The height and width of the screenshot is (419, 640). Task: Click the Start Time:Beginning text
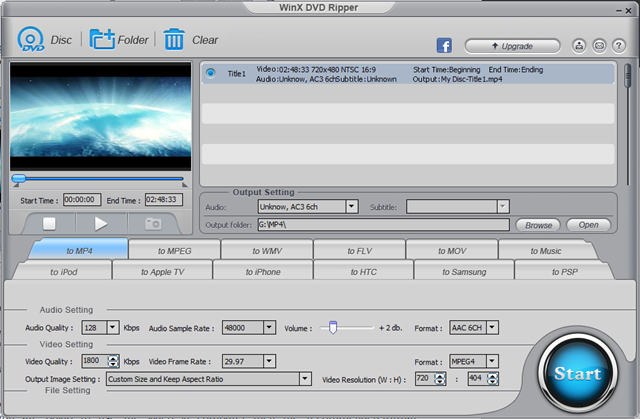pos(447,70)
